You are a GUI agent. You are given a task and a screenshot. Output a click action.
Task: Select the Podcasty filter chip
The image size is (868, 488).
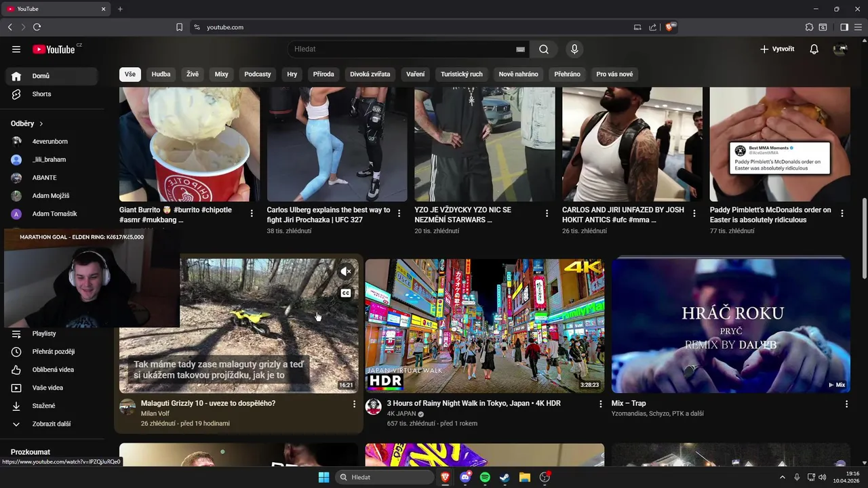pos(258,74)
